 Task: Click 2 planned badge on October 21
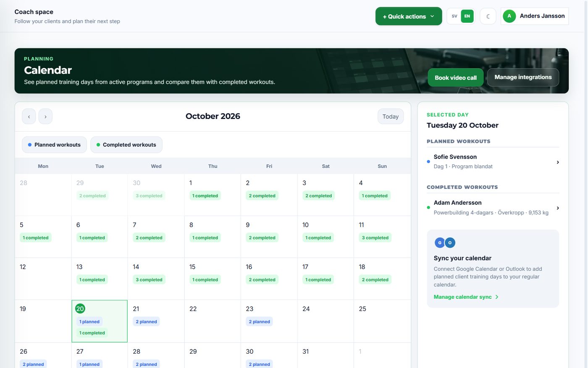(x=146, y=322)
